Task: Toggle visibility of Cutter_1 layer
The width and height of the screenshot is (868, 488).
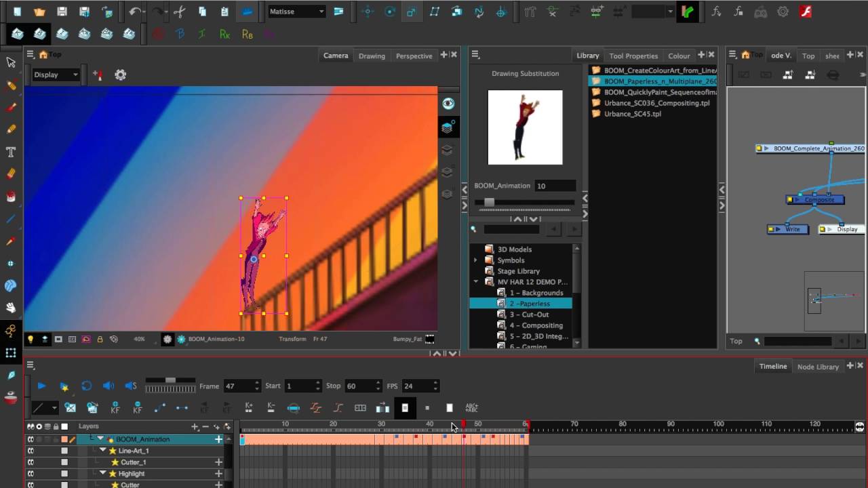Action: point(31,462)
